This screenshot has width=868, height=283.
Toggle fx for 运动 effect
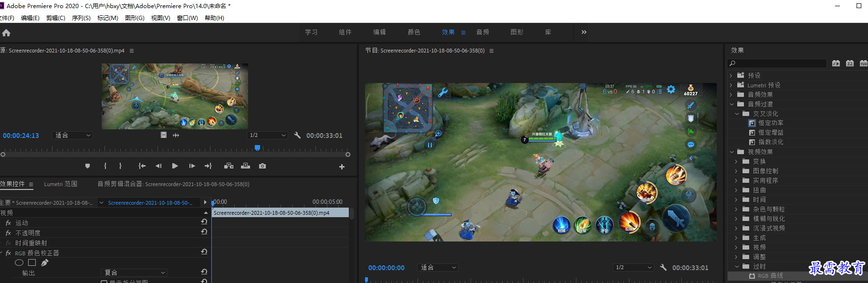(8, 223)
